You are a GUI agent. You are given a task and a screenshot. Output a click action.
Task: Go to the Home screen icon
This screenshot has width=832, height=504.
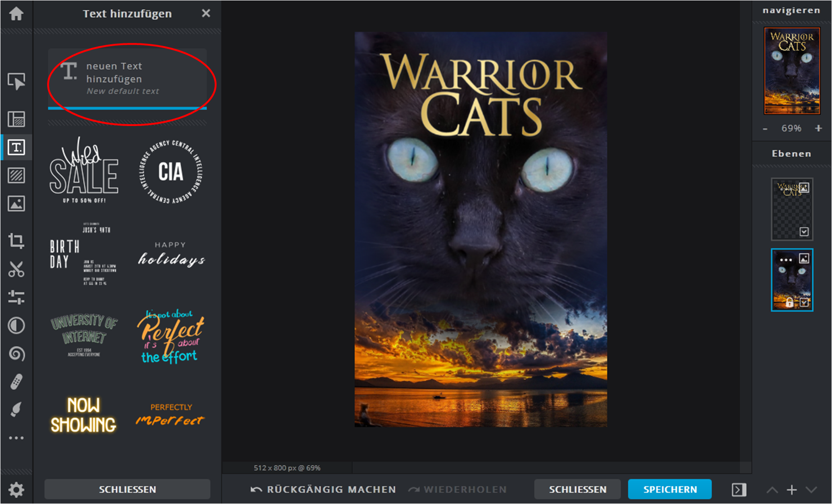click(x=16, y=13)
